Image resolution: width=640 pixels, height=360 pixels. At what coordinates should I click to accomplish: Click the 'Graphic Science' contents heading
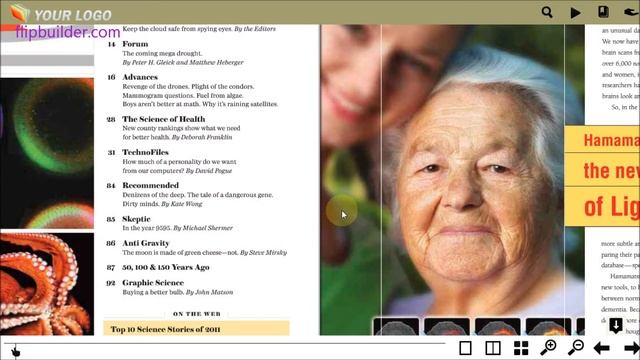[153, 283]
